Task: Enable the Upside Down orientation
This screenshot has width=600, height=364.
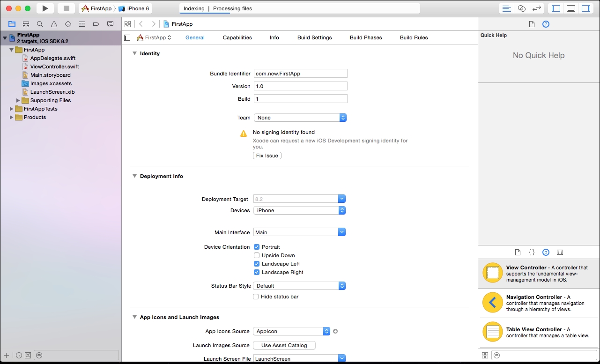Action: pos(257,255)
